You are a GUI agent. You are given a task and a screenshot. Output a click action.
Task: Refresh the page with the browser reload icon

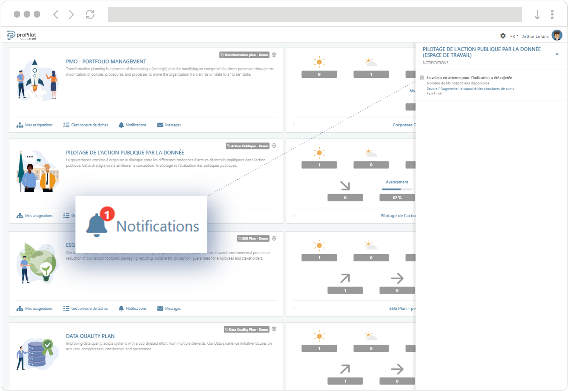90,14
